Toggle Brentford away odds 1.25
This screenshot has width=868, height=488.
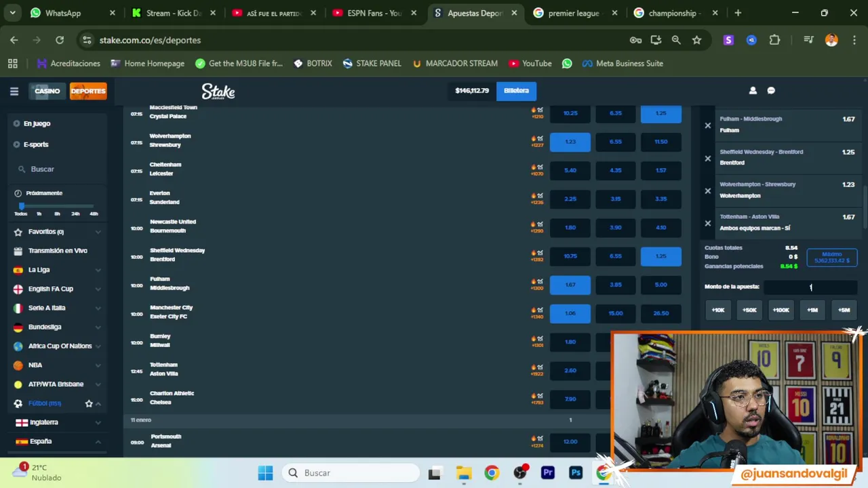(x=661, y=256)
